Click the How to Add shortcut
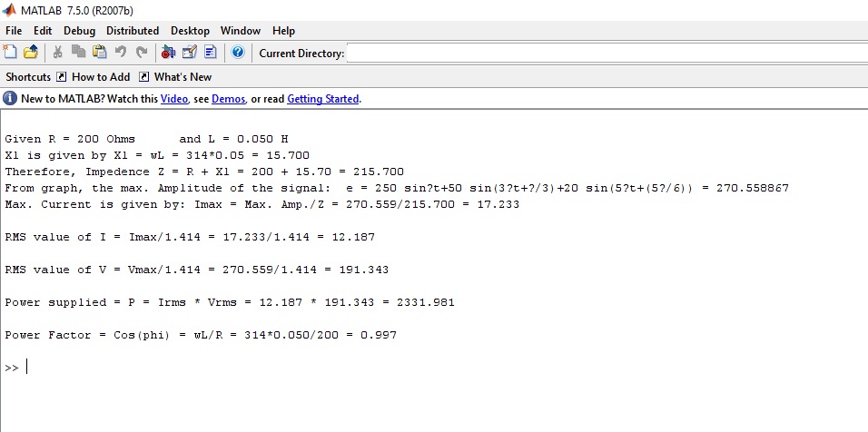This screenshot has height=432, width=868. point(100,77)
